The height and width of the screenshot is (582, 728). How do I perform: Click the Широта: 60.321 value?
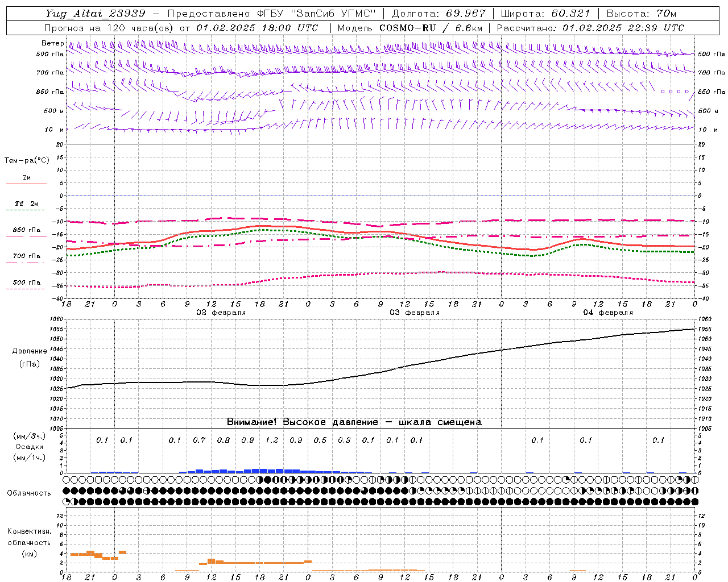(545, 14)
